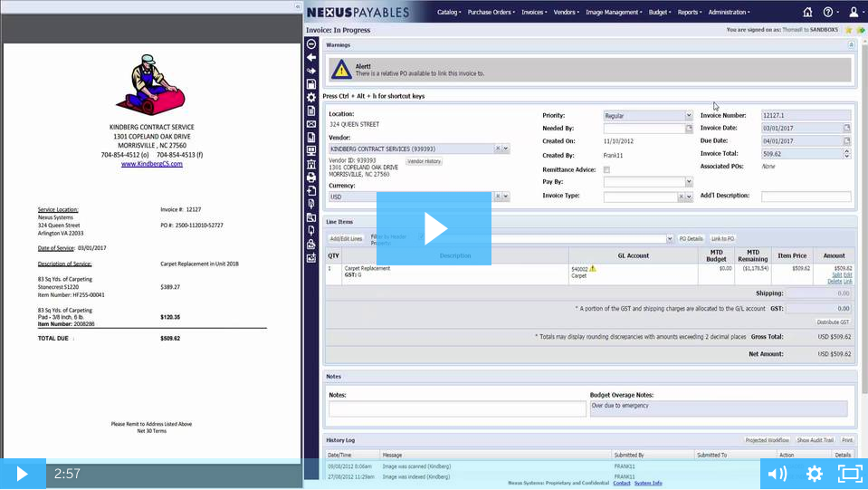Click the forward route-arrow icon in the sidebar
The width and height of the screenshot is (868, 490).
(311, 71)
